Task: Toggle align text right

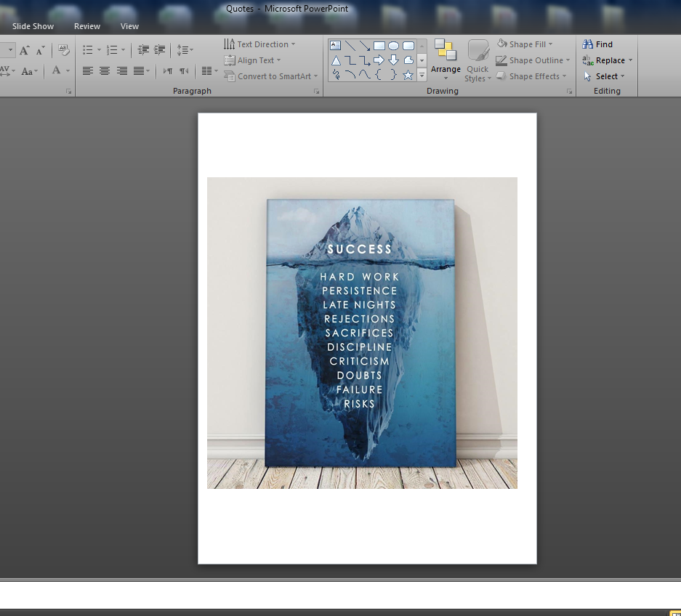Action: point(121,70)
